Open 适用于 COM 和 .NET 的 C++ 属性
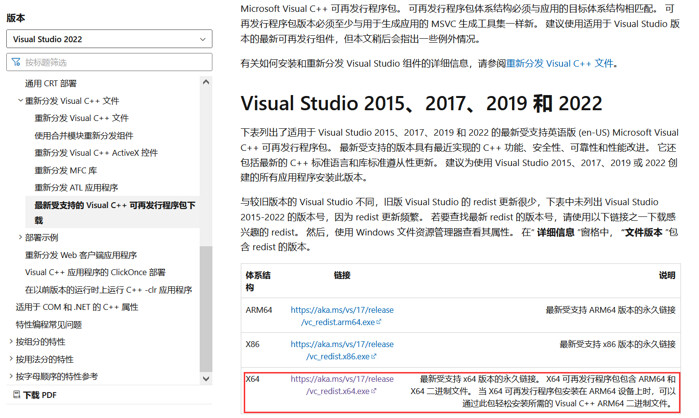This screenshot has width=699, height=418. click(x=77, y=307)
